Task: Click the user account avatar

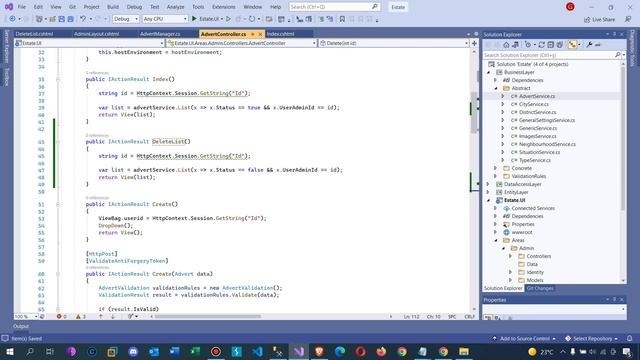Action: click(x=570, y=7)
